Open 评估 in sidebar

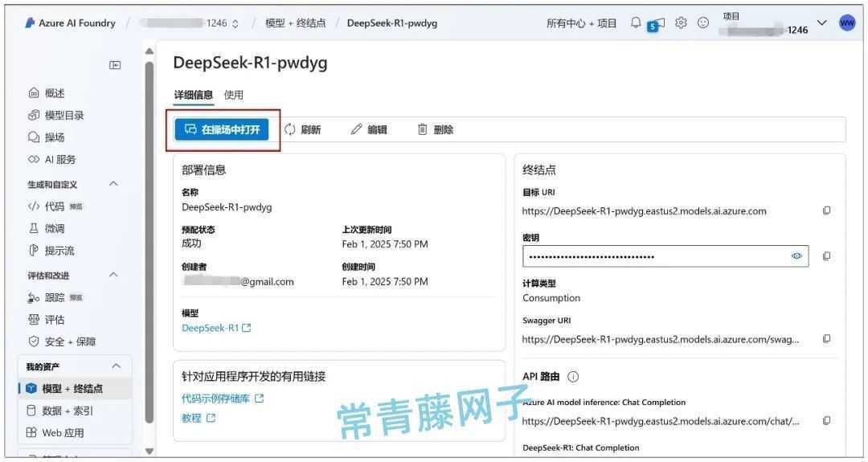(x=47, y=320)
